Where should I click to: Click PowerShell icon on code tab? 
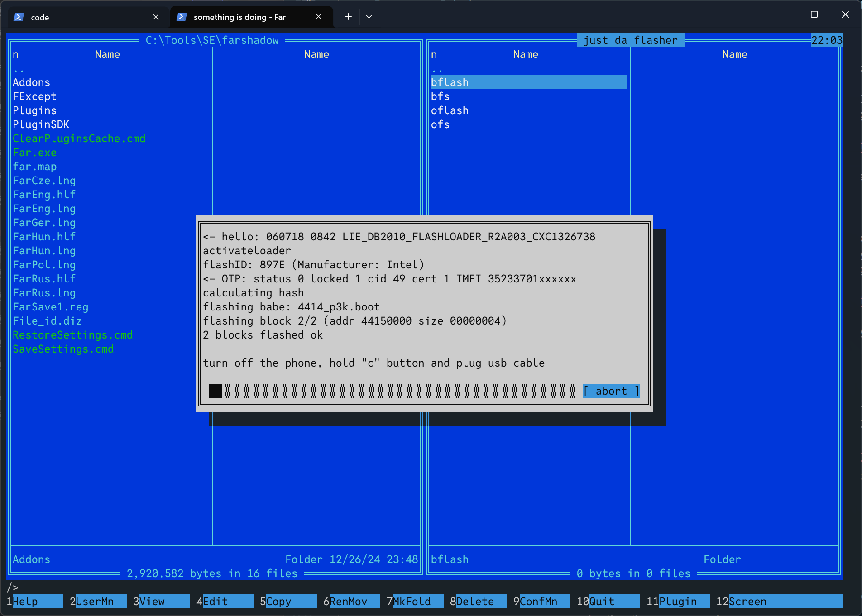click(x=19, y=17)
